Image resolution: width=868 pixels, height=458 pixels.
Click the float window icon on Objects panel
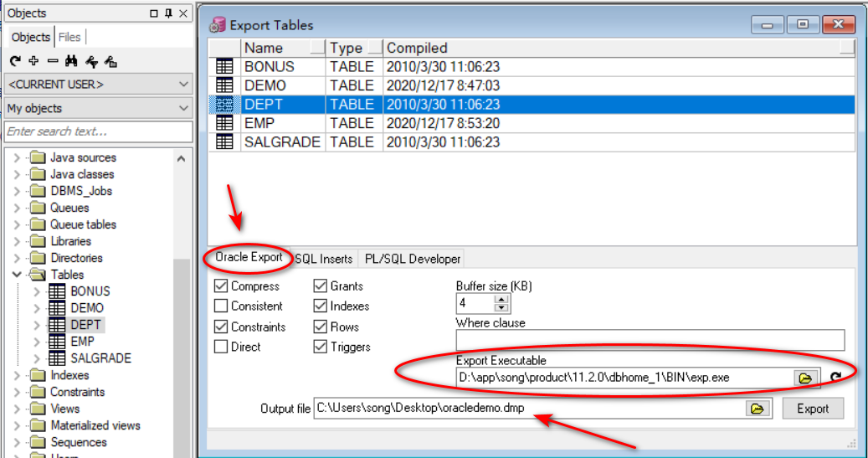pyautogui.click(x=154, y=13)
